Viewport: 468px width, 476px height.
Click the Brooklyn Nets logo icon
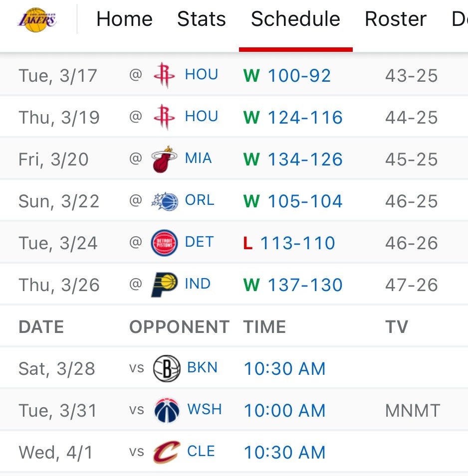click(x=166, y=369)
